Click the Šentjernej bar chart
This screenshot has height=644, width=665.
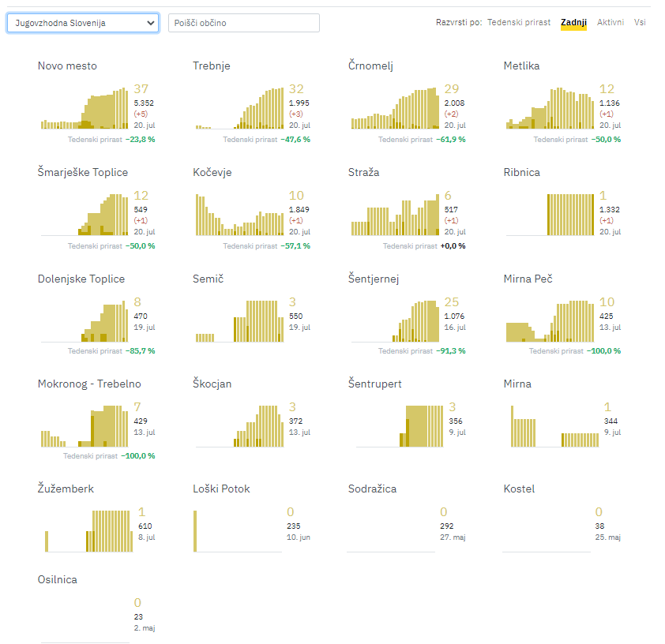[395, 321]
